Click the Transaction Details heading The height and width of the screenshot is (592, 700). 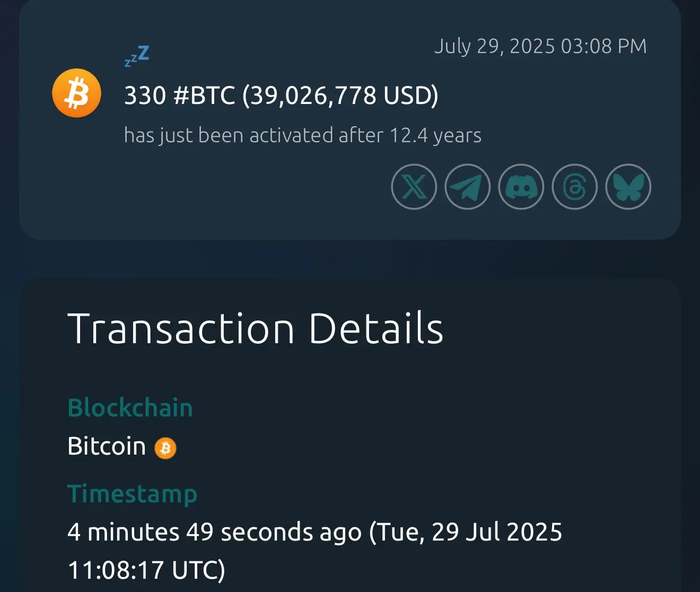pyautogui.click(x=256, y=328)
